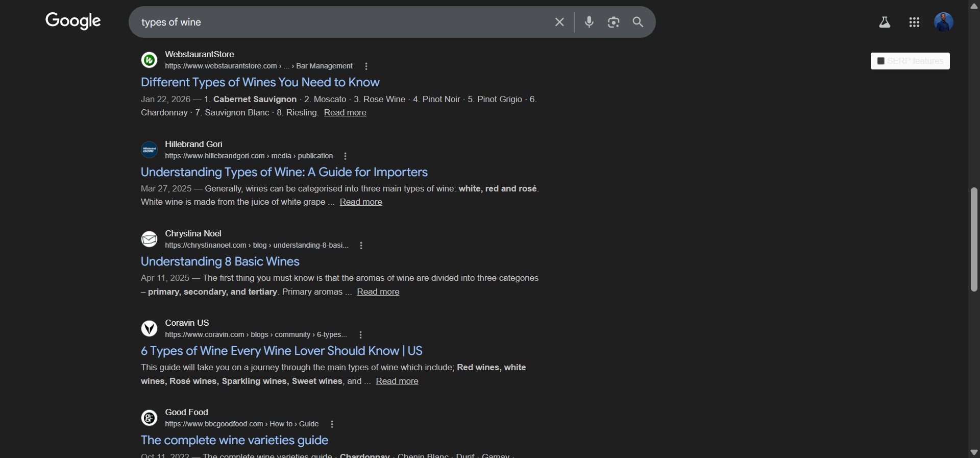Open Google Lens image search
The height and width of the screenshot is (458, 980).
[x=614, y=22]
